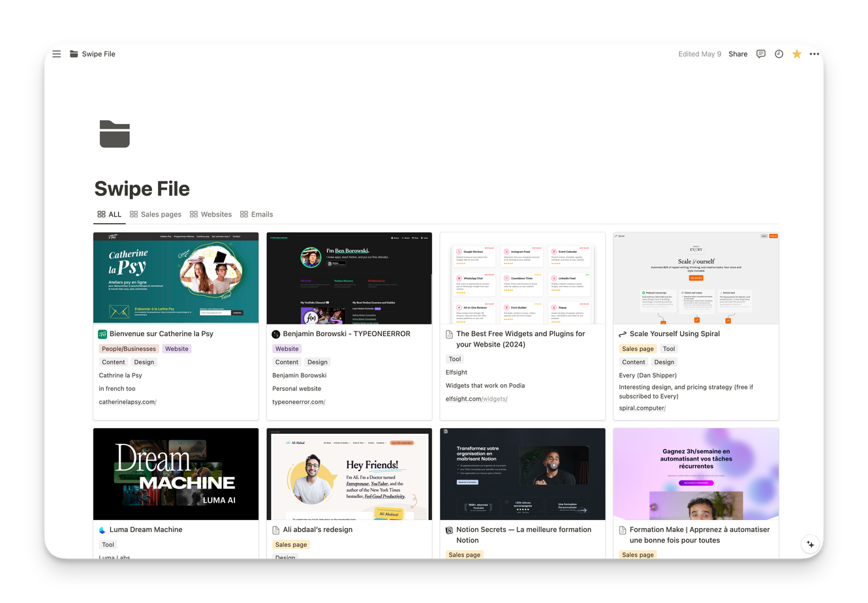Open the comments speech bubble icon
Image resolution: width=868 pixels, height=603 pixels.
tap(760, 54)
